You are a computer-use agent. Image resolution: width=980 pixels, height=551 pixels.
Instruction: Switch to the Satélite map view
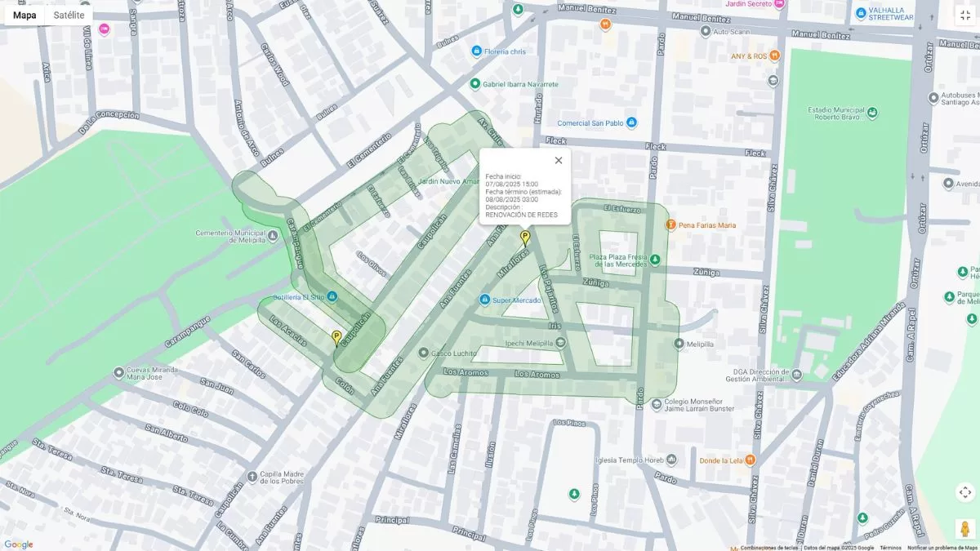(x=69, y=15)
